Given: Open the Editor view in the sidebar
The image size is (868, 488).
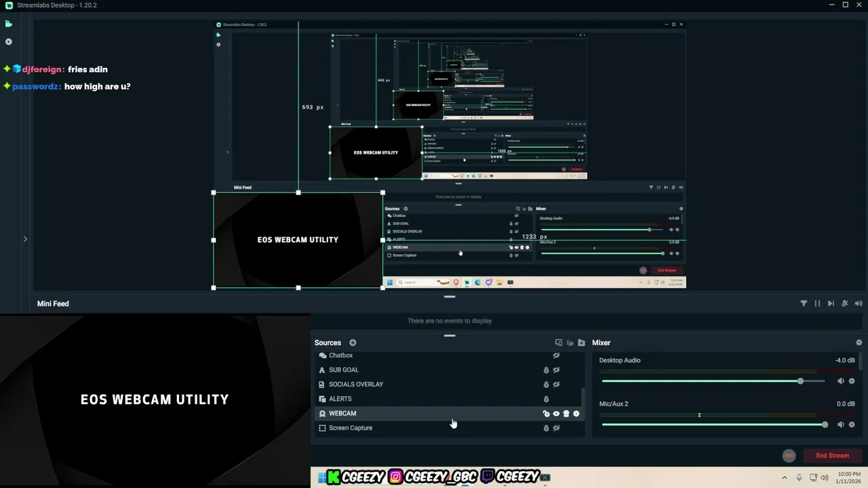Looking at the screenshot, I should (9, 24).
